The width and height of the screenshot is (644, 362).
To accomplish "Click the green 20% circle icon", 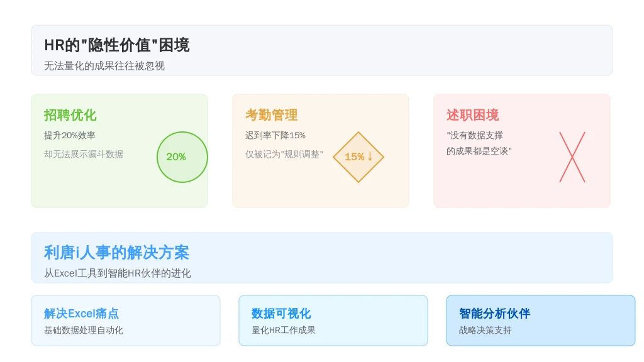I will pyautogui.click(x=182, y=156).
